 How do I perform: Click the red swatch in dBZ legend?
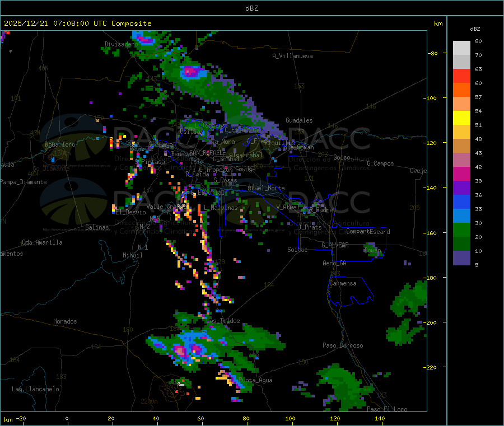click(461, 76)
